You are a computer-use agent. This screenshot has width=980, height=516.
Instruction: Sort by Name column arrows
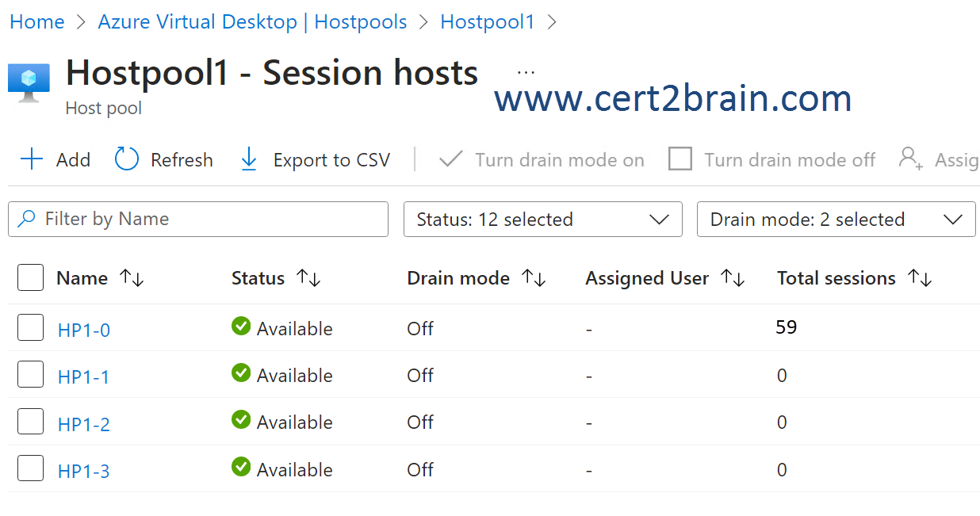(132, 278)
